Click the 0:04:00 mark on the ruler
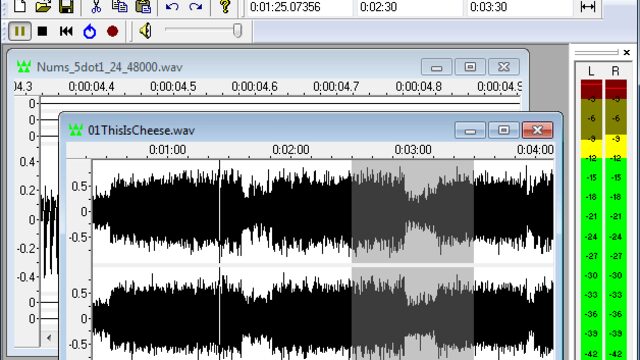 pos(535,150)
